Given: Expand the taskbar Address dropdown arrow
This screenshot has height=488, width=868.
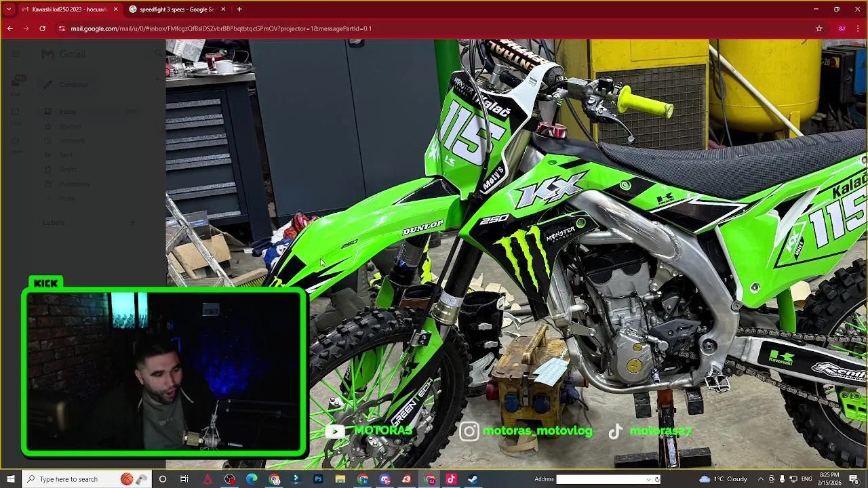Looking at the screenshot, I should click(649, 479).
